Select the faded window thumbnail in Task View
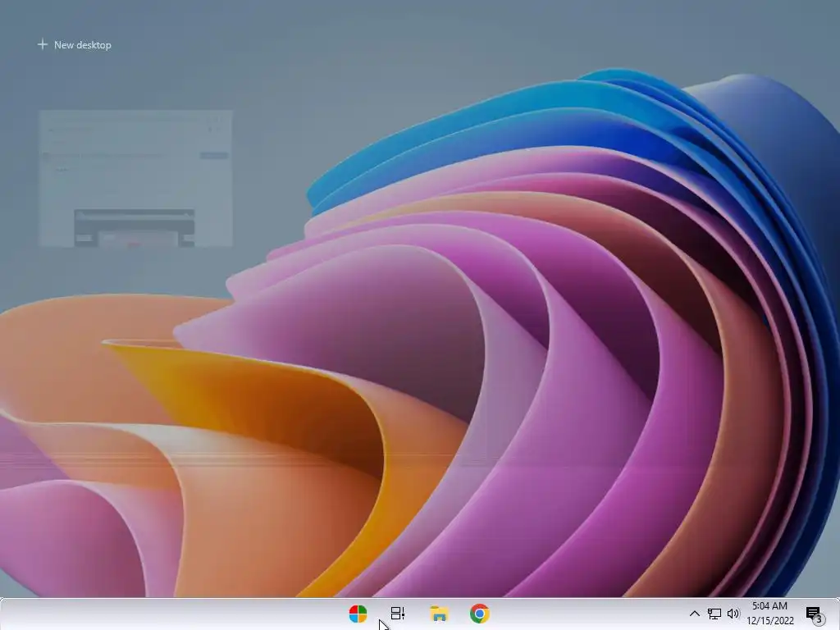 coord(135,178)
